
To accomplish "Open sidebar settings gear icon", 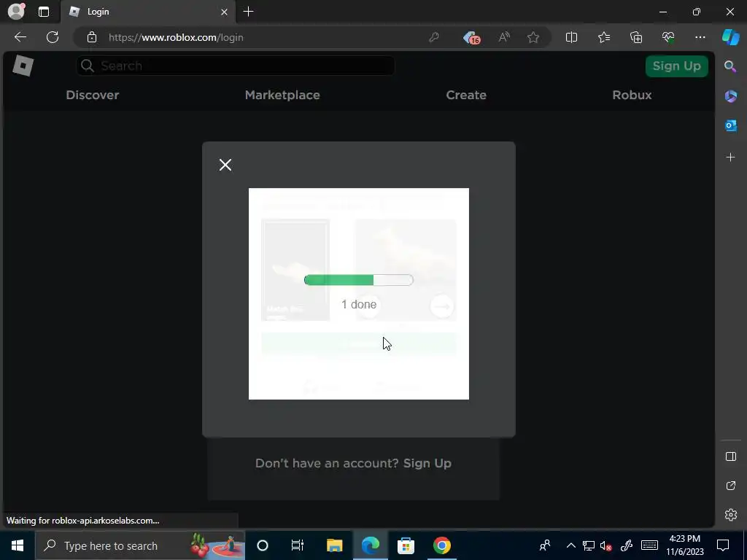I will (730, 515).
